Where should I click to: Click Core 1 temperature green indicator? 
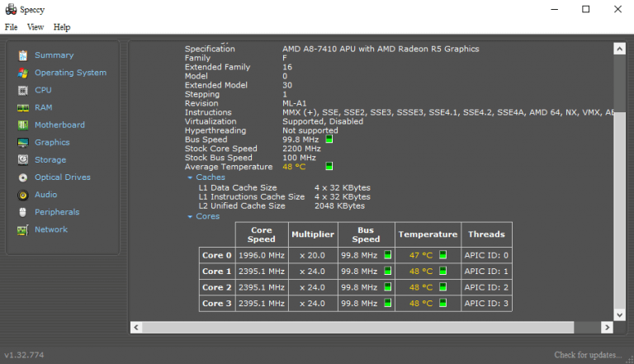click(442, 271)
